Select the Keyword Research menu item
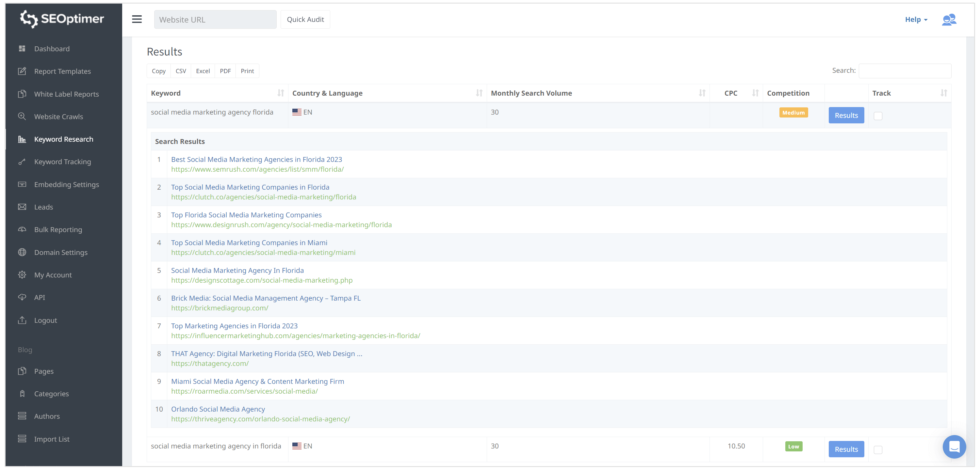 click(x=64, y=139)
